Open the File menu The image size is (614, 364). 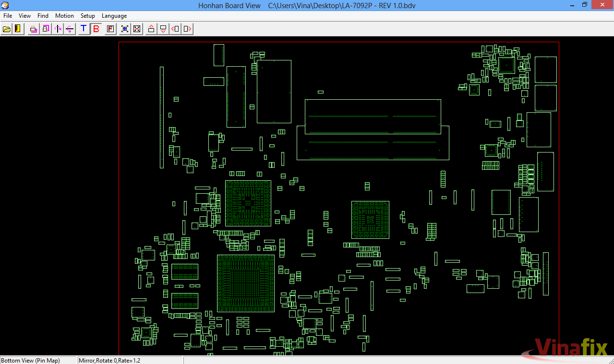(8, 16)
